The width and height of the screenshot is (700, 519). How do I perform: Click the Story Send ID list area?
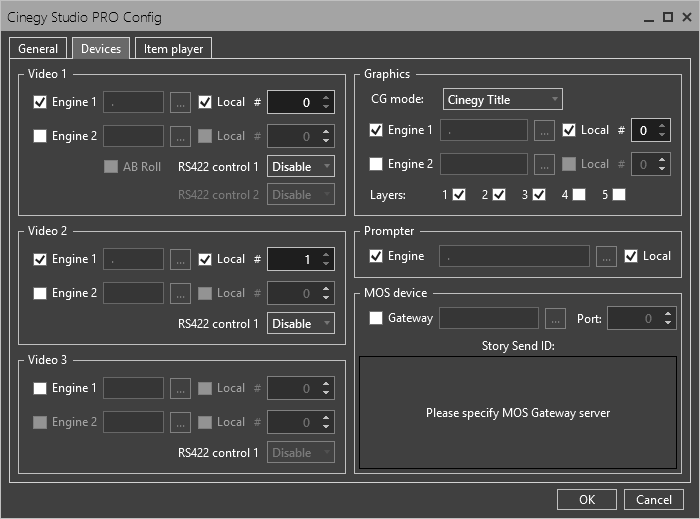(x=518, y=412)
